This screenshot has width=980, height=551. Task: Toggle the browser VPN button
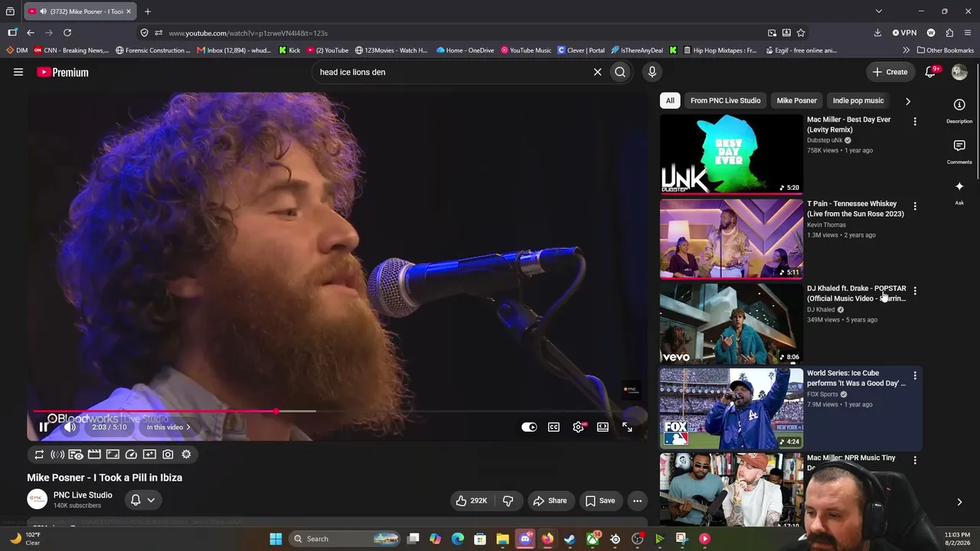click(904, 33)
